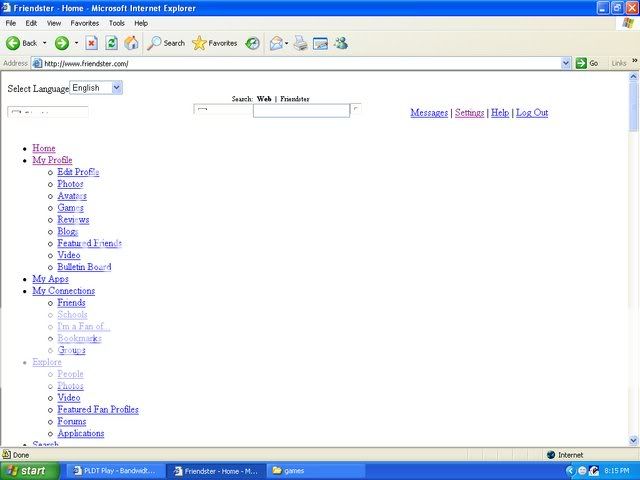This screenshot has width=640, height=480.
Task: Expand the Mail button dropdown arrow
Action: (287, 43)
